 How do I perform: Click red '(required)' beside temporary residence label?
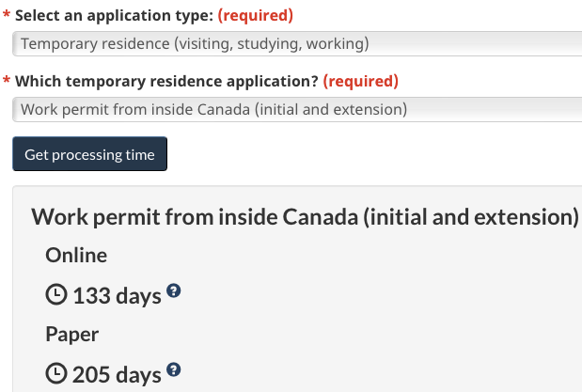pos(361,81)
